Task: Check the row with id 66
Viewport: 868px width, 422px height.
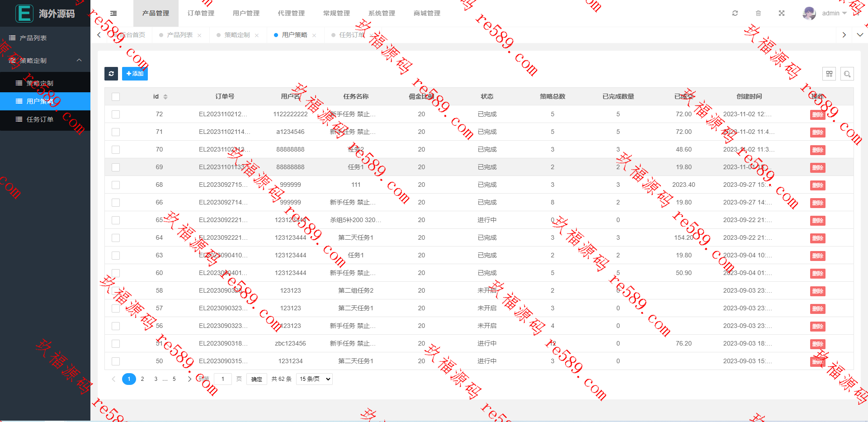Action: pyautogui.click(x=116, y=203)
